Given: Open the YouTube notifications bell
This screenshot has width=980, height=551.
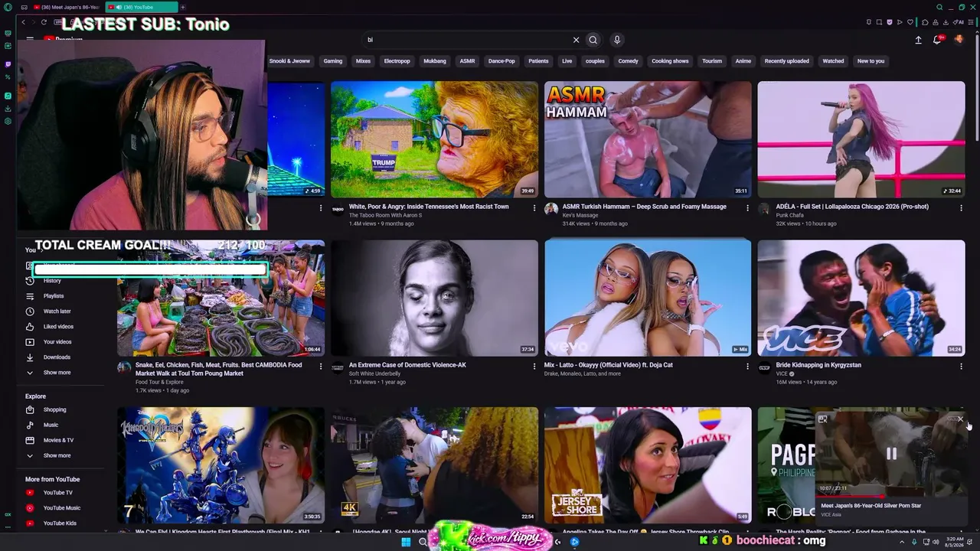Looking at the screenshot, I should tap(937, 40).
